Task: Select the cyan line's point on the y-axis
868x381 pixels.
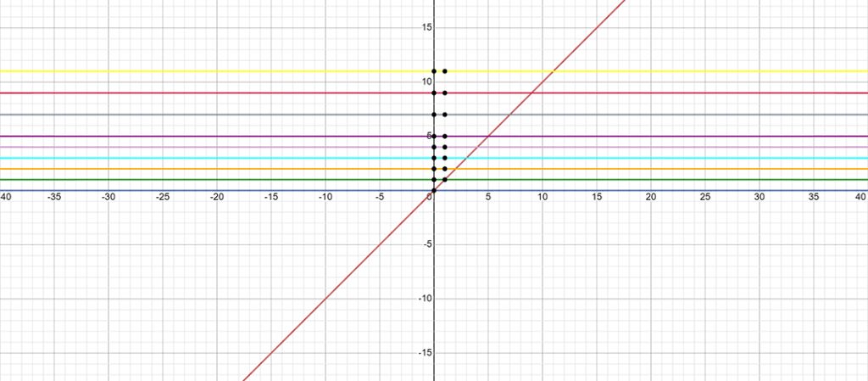Action: [x=434, y=158]
